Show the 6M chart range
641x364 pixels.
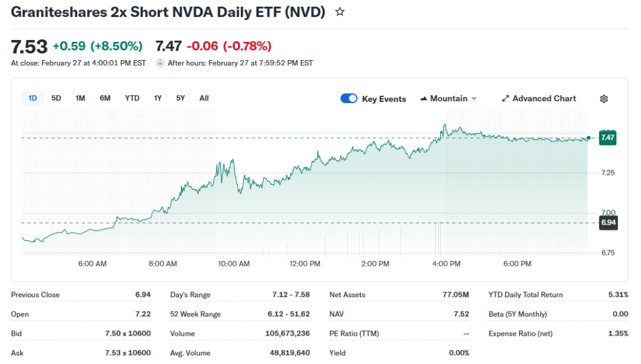click(x=105, y=98)
